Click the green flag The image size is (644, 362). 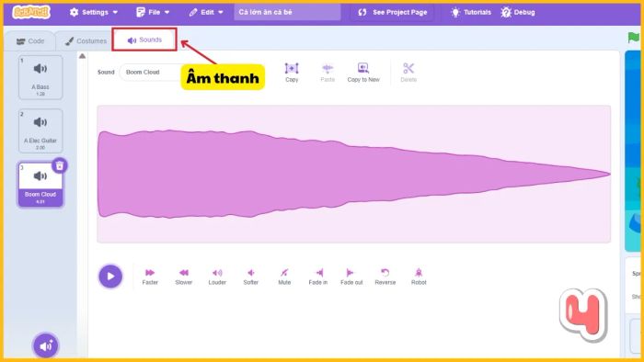634,38
